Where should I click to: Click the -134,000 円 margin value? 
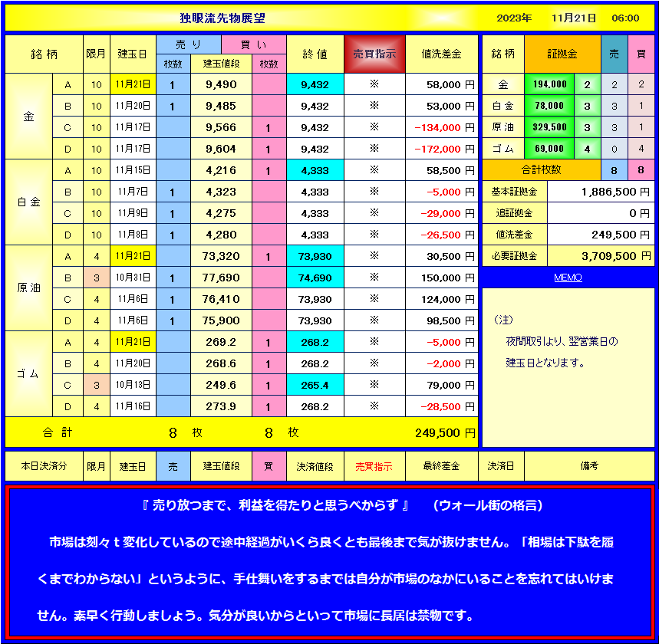pyautogui.click(x=442, y=127)
